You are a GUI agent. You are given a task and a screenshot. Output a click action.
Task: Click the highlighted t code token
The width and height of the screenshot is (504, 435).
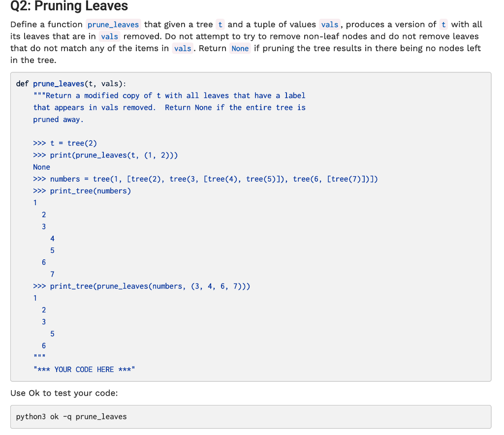(x=220, y=24)
